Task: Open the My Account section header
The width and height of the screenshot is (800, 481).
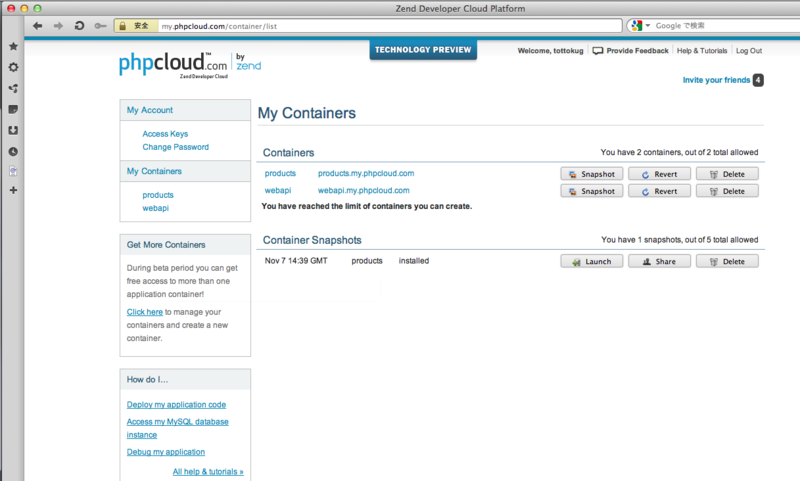Action: 149,110
